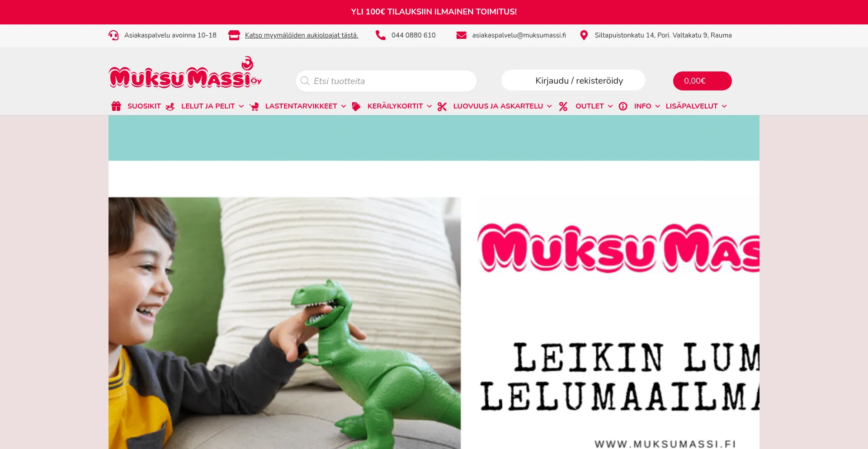This screenshot has width=868, height=449.
Task: Click the store icon beside opening hours
Action: pyautogui.click(x=234, y=35)
